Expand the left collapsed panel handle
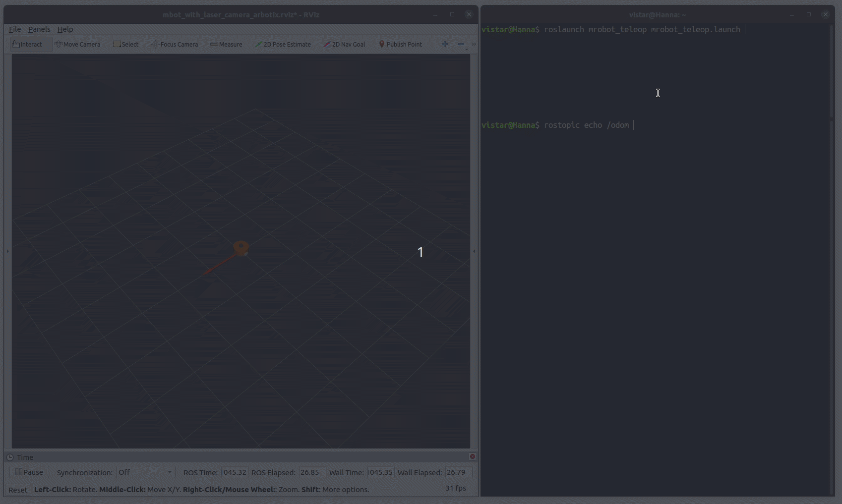 [x=7, y=251]
